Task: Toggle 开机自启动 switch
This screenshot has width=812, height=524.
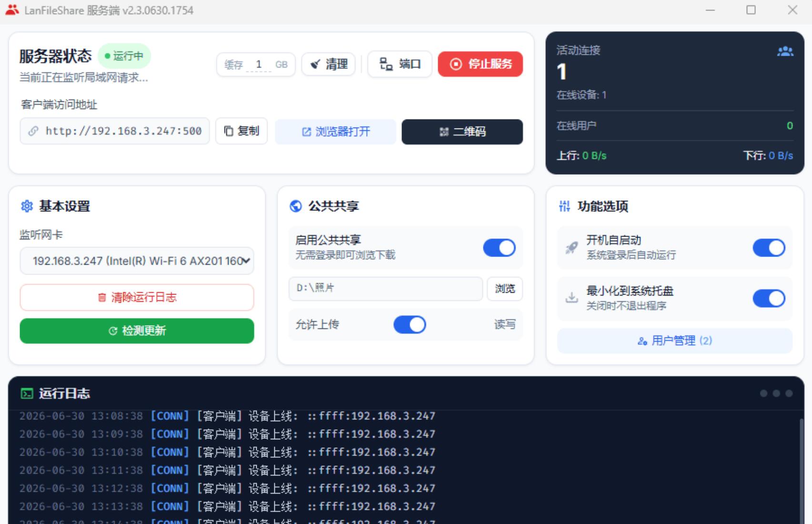Action: point(769,247)
